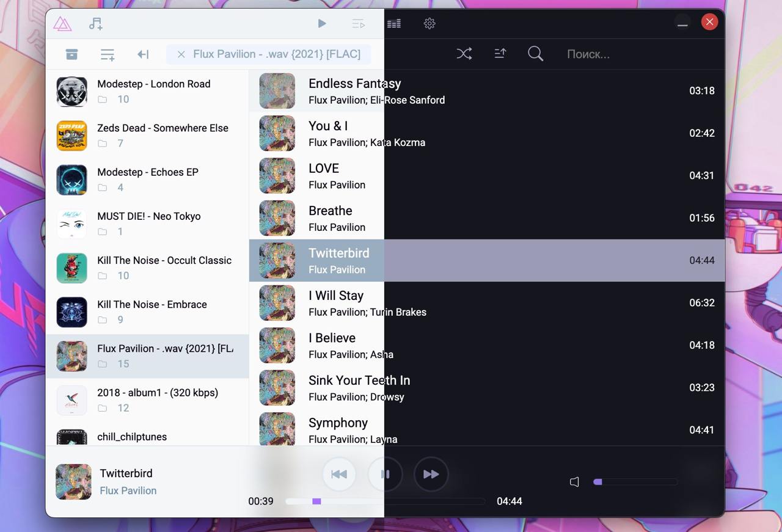Click the search magnifier icon
The image size is (782, 532).
tap(535, 54)
